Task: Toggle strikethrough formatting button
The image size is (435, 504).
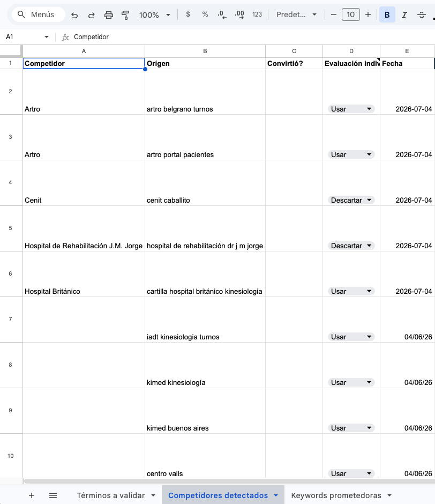Action: coord(422,15)
